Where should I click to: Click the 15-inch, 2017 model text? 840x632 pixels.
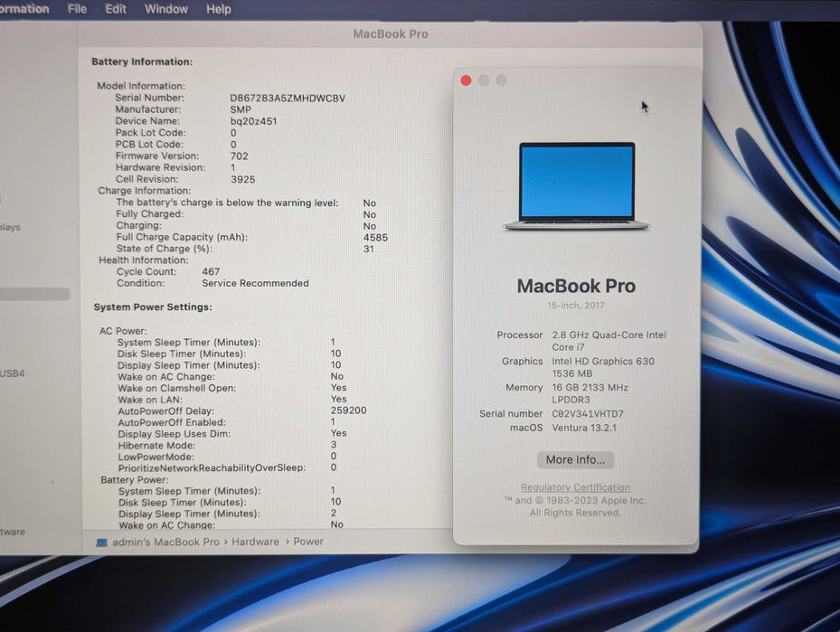coord(576,306)
